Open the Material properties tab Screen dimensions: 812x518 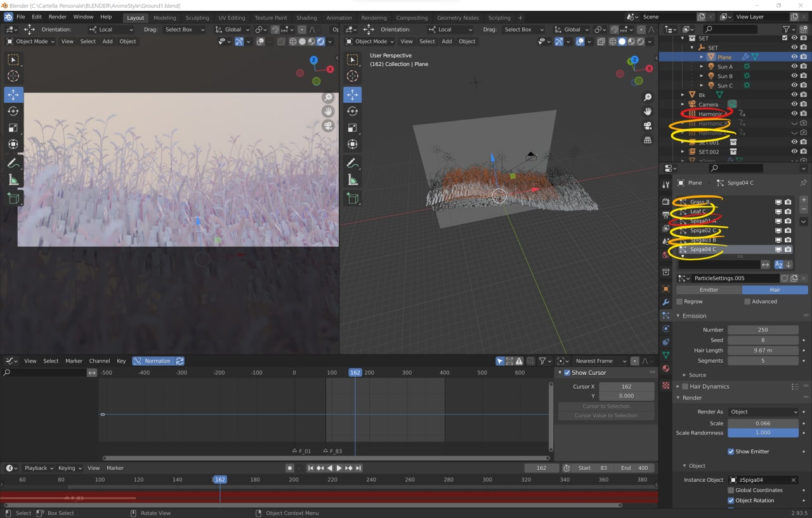[x=665, y=368]
